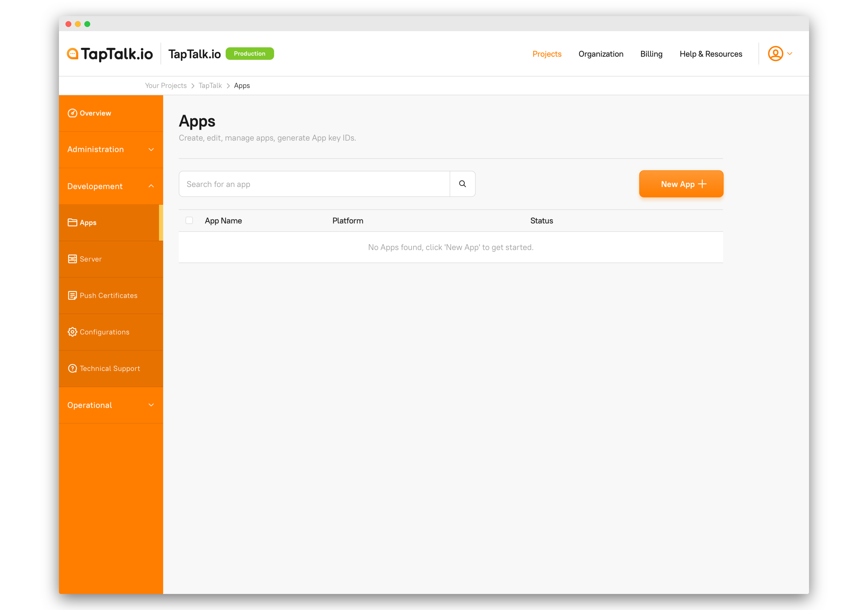Click the 'Create, edit, manage apps' subtitle
The width and height of the screenshot is (868, 610).
pos(267,138)
